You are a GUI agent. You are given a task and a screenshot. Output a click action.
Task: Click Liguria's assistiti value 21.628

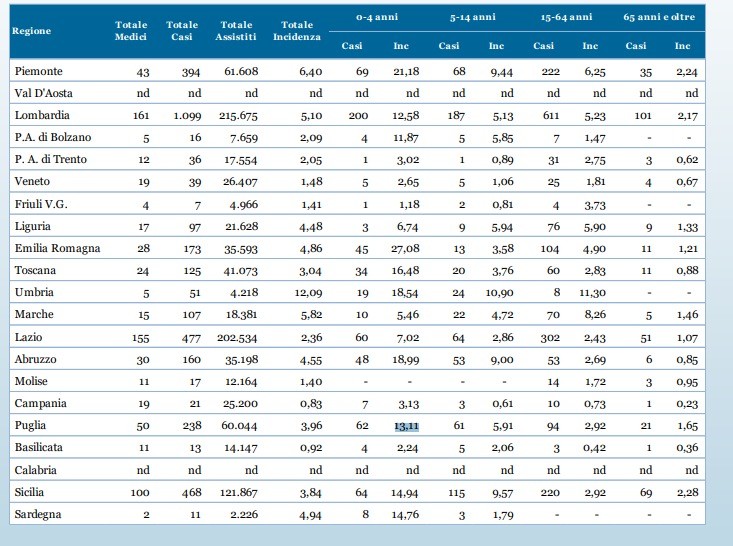point(242,227)
